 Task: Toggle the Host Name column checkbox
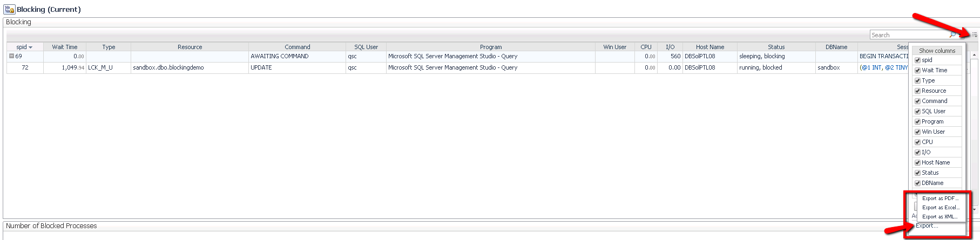point(917,162)
